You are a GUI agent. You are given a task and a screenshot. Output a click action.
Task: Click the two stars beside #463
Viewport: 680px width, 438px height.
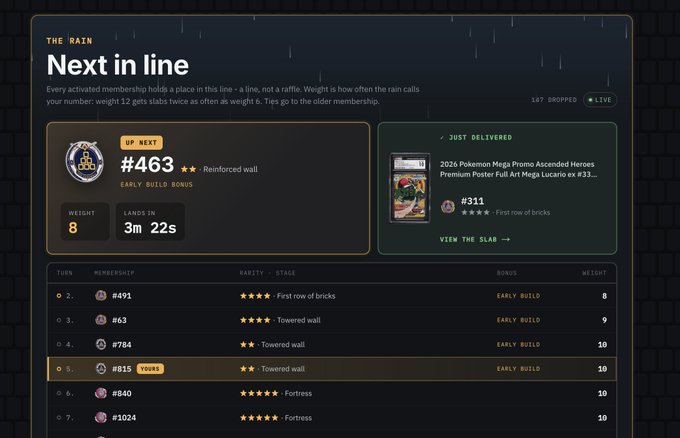(189, 169)
